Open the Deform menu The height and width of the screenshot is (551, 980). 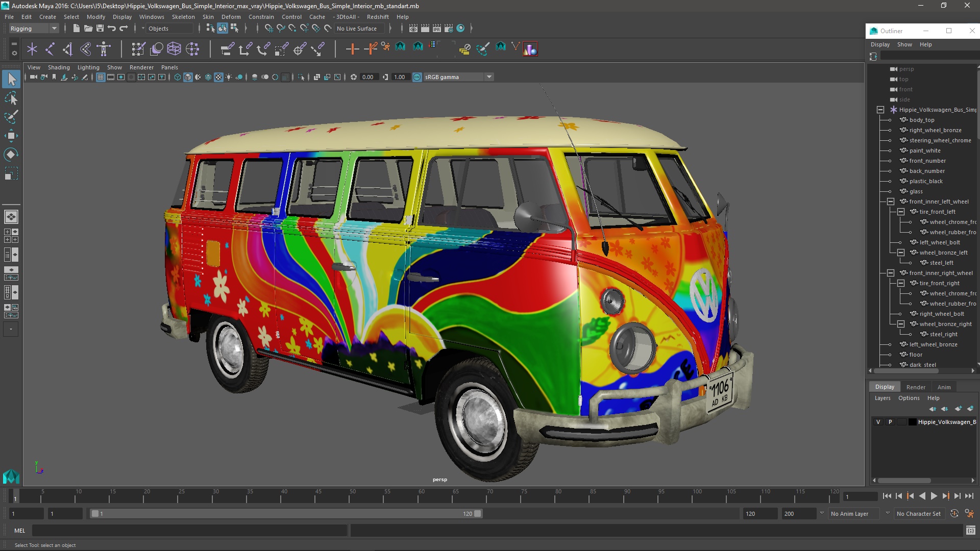coord(231,17)
